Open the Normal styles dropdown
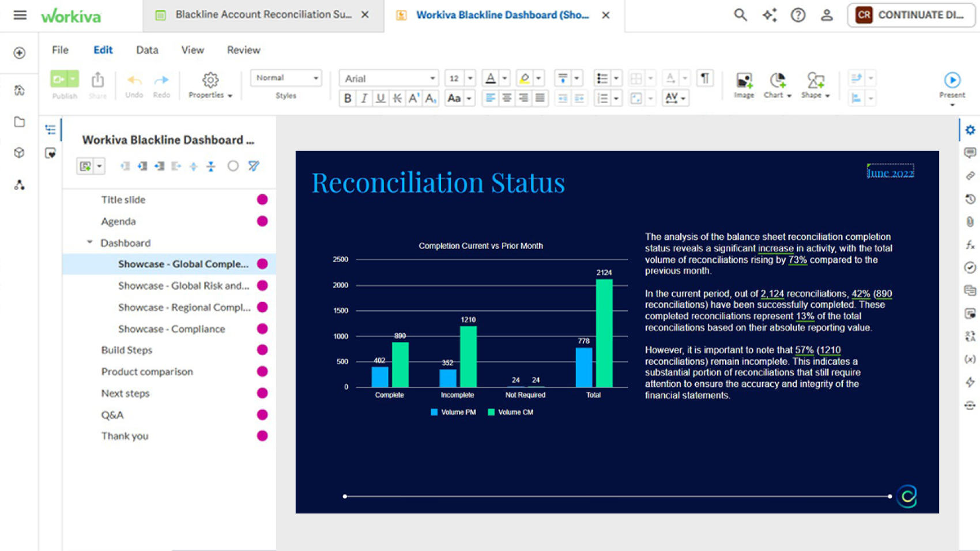Viewport: 980px width, 551px height. point(286,78)
